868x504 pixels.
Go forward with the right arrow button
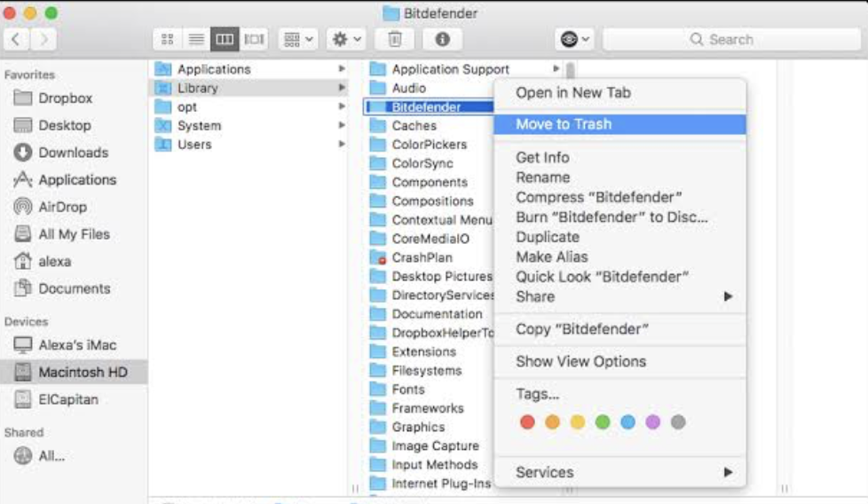(x=43, y=39)
